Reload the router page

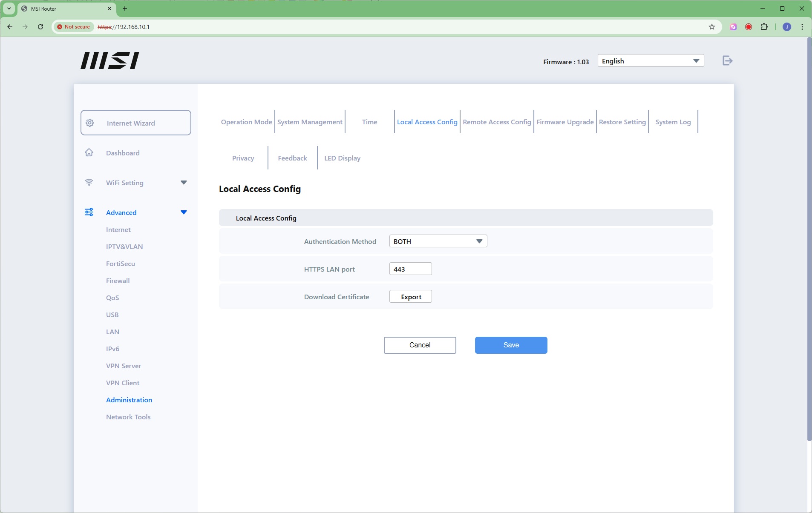tap(40, 27)
